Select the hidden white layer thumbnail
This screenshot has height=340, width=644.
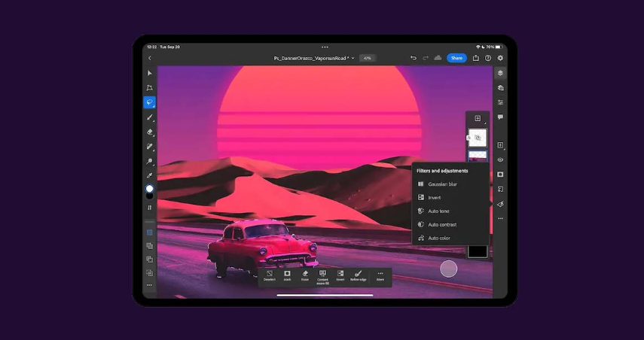click(478, 138)
